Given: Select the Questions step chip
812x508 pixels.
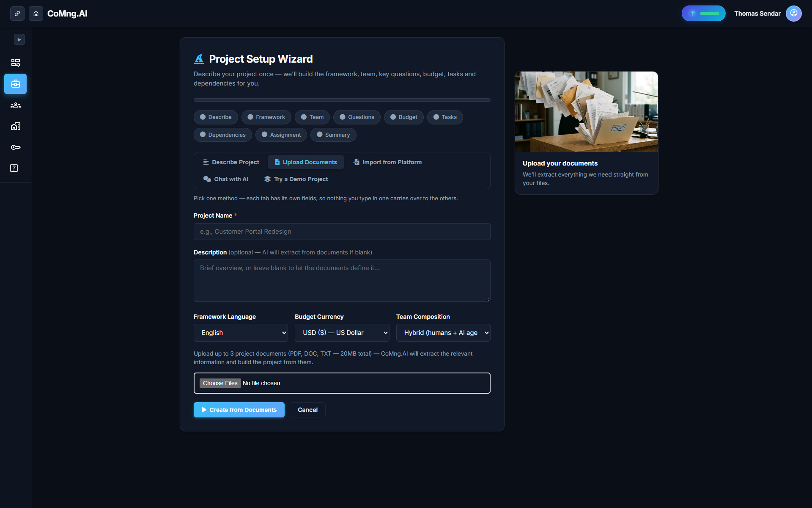Looking at the screenshot, I should [x=357, y=117].
